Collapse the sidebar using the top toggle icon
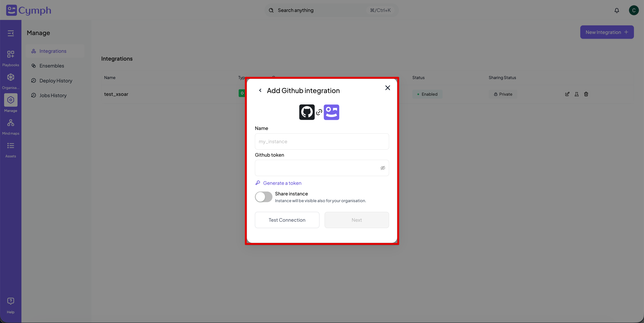The width and height of the screenshot is (644, 323). pyautogui.click(x=10, y=33)
